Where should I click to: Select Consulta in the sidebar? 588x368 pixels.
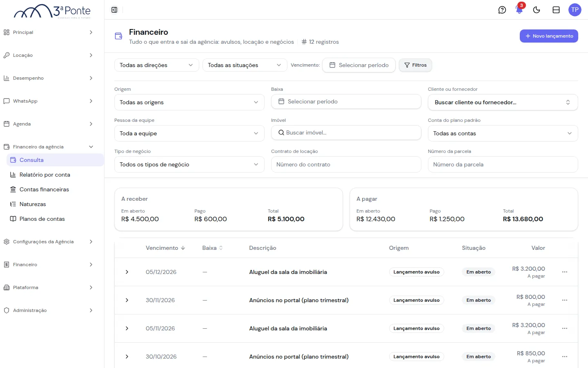(x=55, y=160)
